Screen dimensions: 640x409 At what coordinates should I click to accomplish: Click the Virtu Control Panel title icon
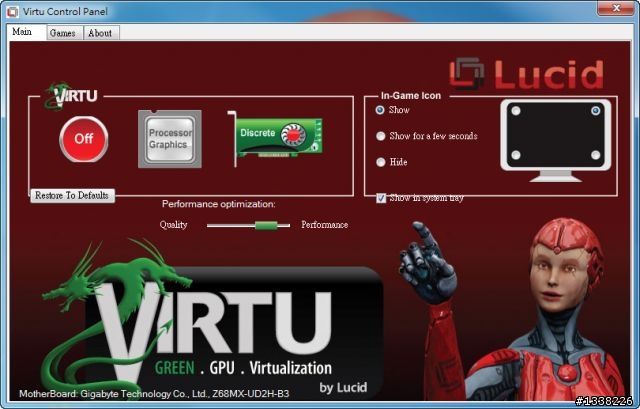[12, 11]
